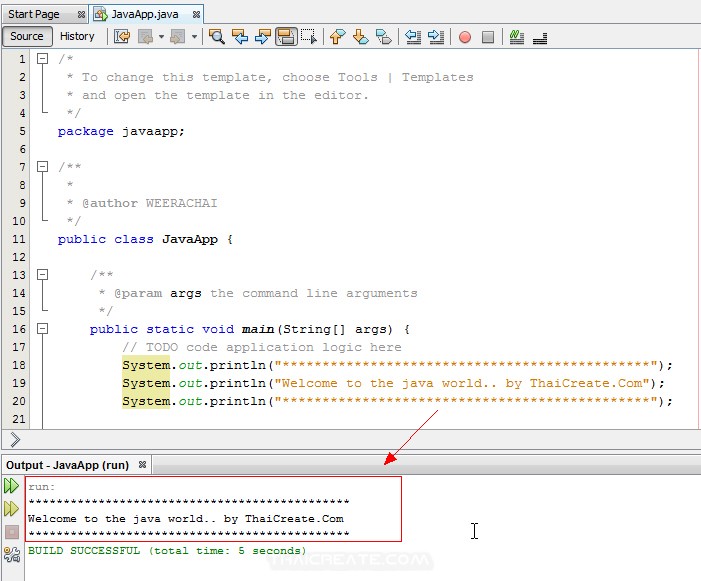
Task: Collapse the main method fold at line 16
Action: coord(42,329)
